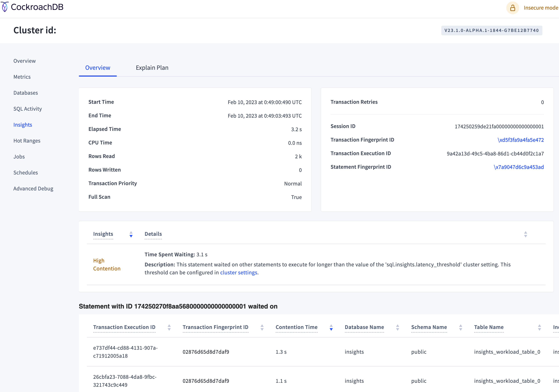This screenshot has width=559, height=392.
Task: Sort Schema Name column arrows
Action: pyautogui.click(x=461, y=328)
